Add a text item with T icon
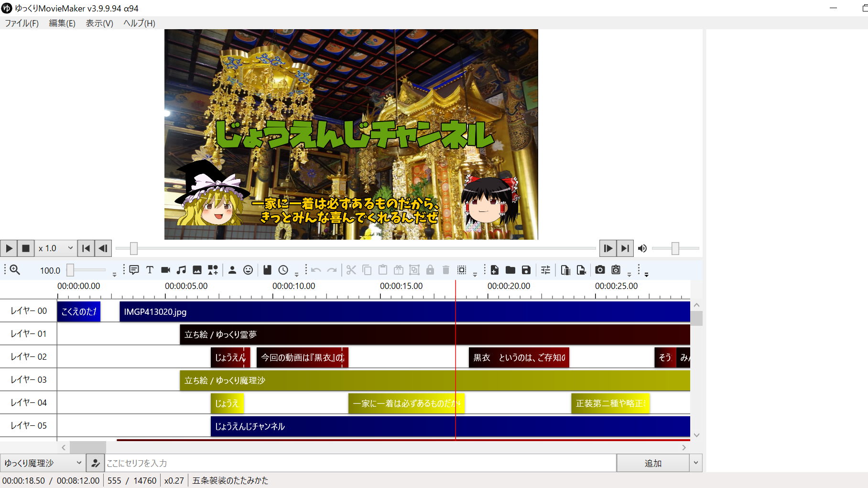This screenshot has height=488, width=868. click(150, 270)
